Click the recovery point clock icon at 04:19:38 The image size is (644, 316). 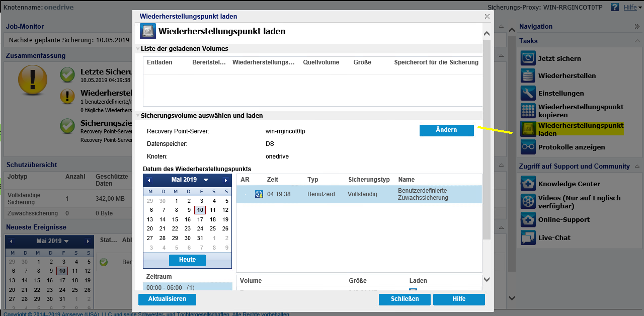pos(259,194)
